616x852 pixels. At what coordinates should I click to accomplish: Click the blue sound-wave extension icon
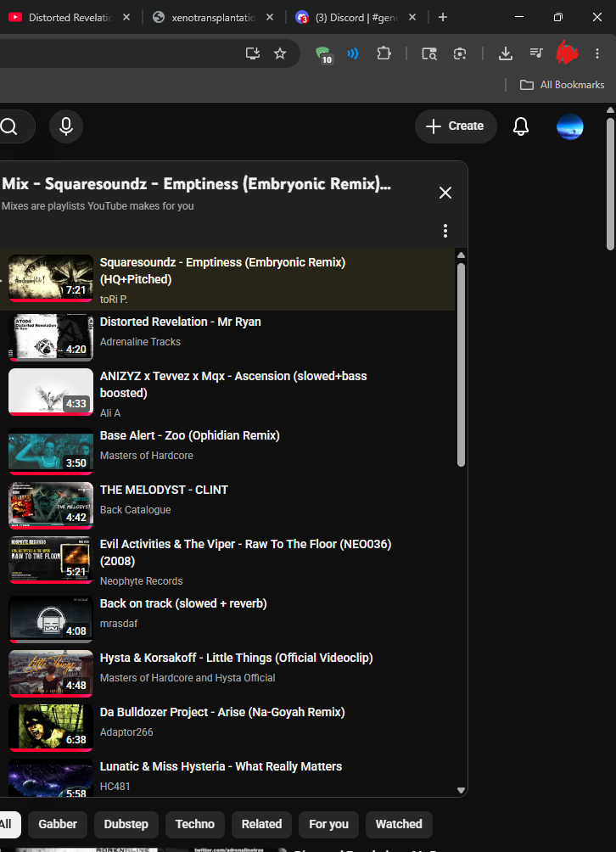[353, 53]
